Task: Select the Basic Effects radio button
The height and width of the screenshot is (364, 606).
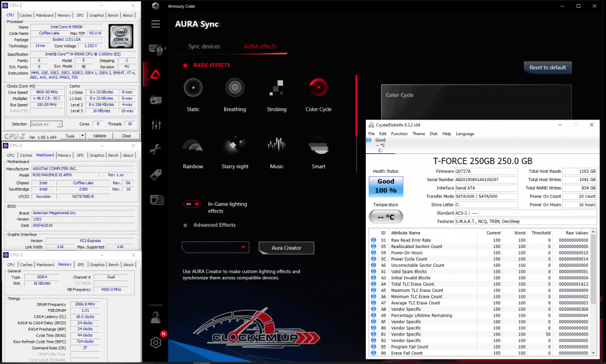Action: point(185,65)
